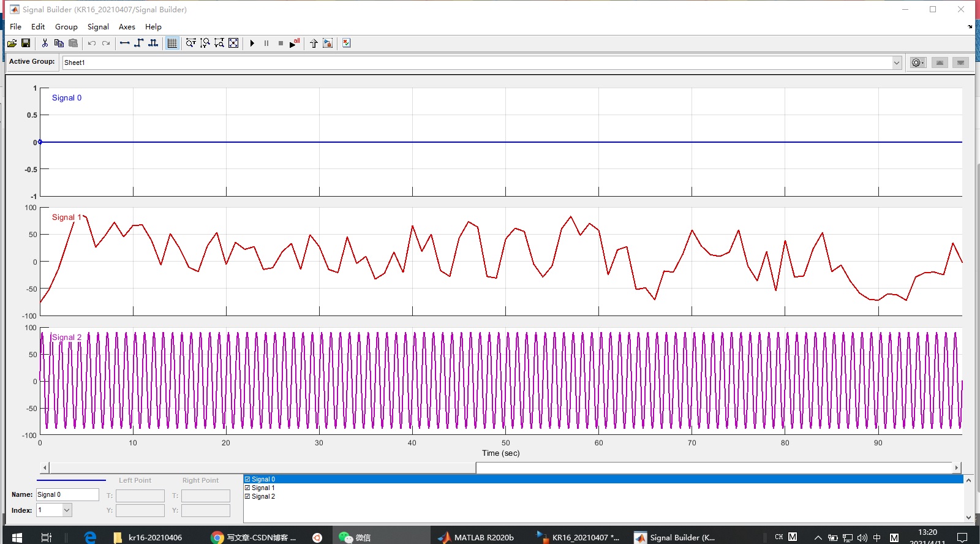Screen dimensions: 980x544
Task: Open the File menu
Action: pos(16,26)
